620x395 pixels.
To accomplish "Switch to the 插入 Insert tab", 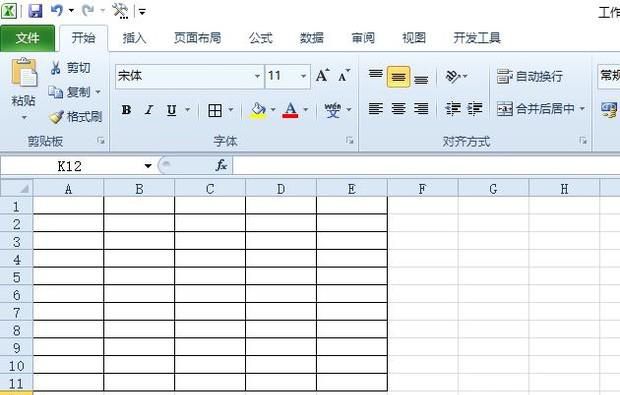I will pos(134,38).
